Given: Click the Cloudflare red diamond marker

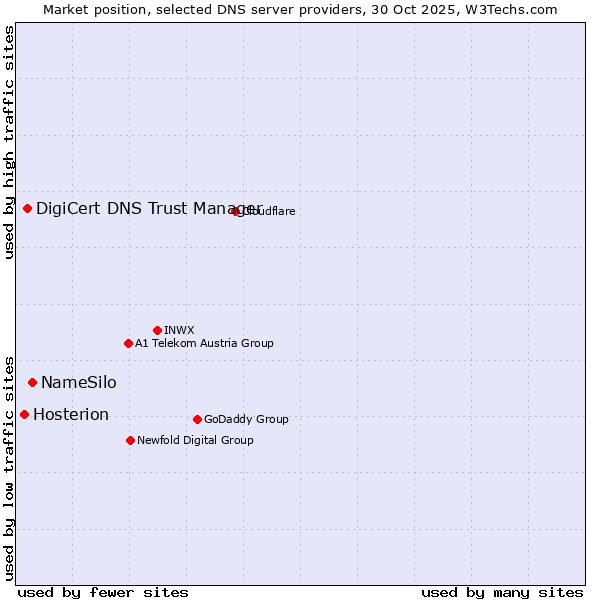Looking at the screenshot, I should tap(236, 211).
